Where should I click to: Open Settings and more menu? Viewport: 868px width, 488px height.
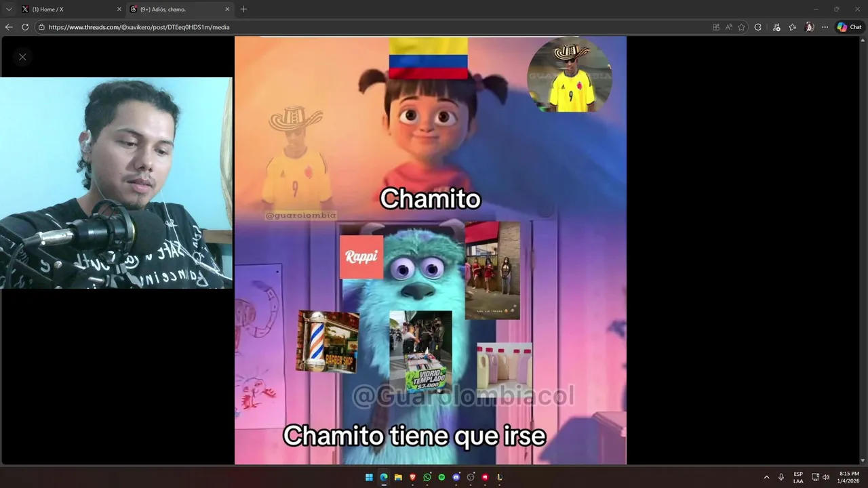(825, 27)
